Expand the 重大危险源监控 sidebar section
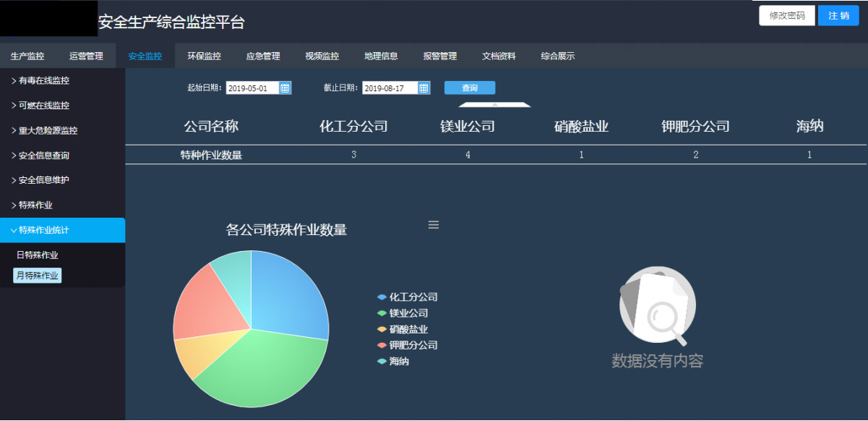The image size is (868, 421). pyautogui.click(x=48, y=131)
